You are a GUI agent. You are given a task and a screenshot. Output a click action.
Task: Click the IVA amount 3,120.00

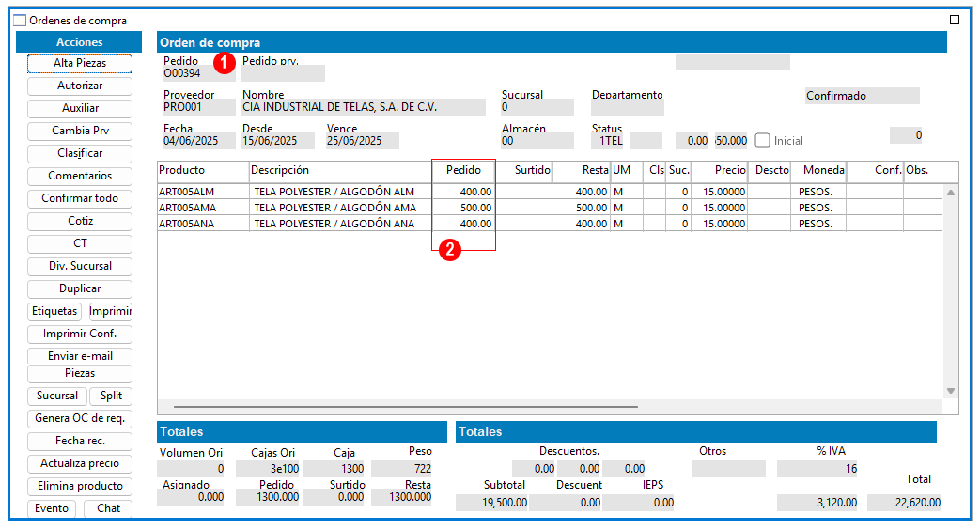(x=817, y=503)
